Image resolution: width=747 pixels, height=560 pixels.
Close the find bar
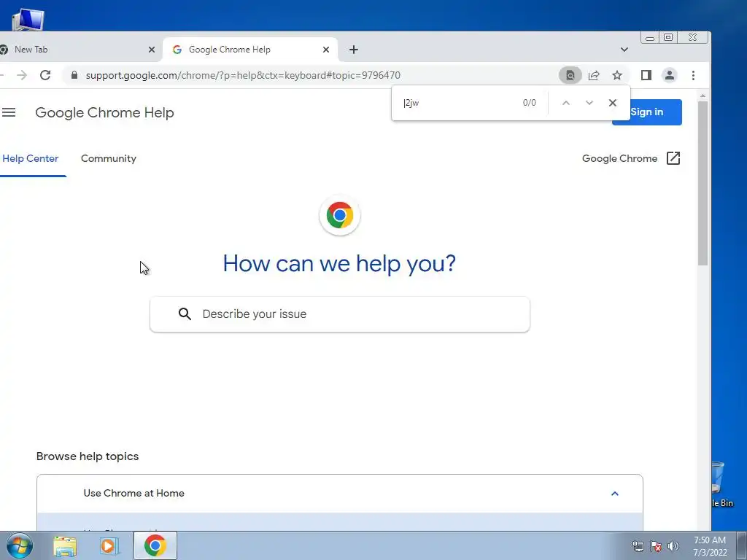click(613, 103)
